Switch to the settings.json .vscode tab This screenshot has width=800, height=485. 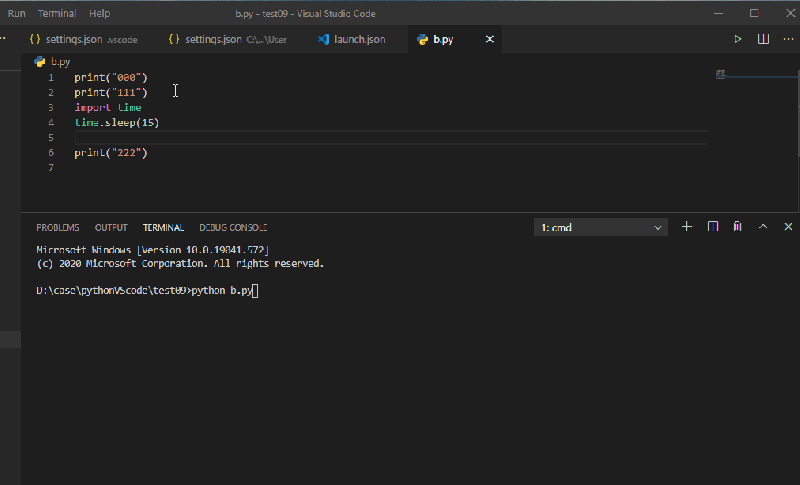84,39
